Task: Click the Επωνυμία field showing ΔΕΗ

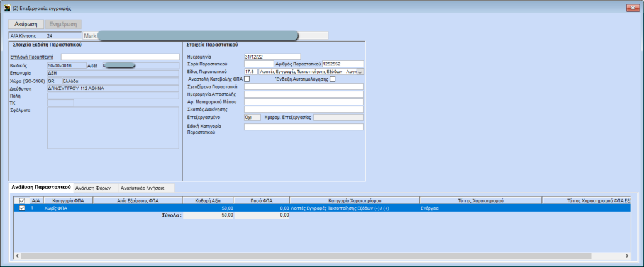Action: (113, 73)
